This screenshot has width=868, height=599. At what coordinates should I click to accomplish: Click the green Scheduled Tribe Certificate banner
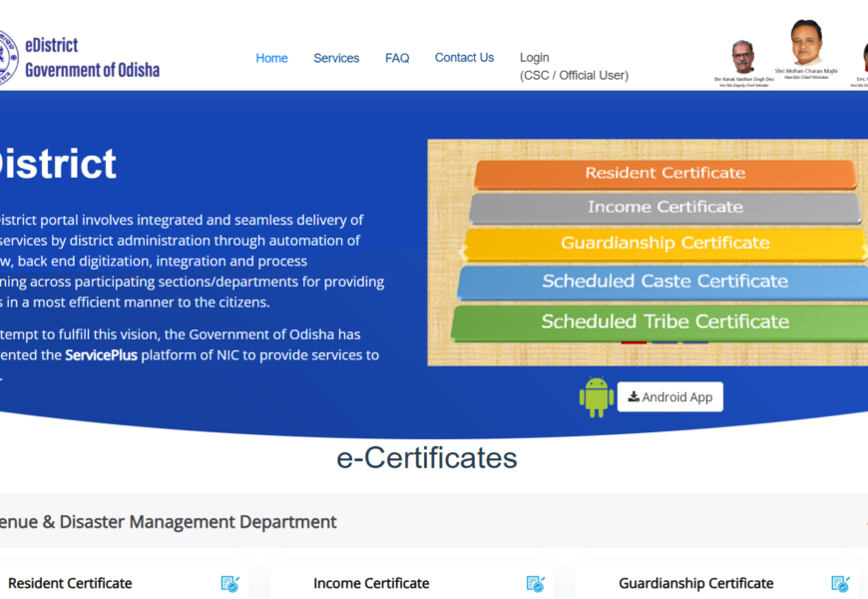pos(664,321)
